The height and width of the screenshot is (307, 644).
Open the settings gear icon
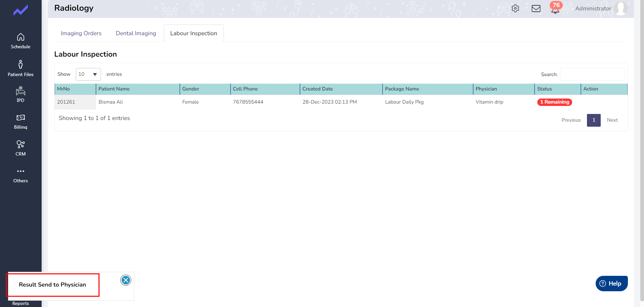(515, 8)
